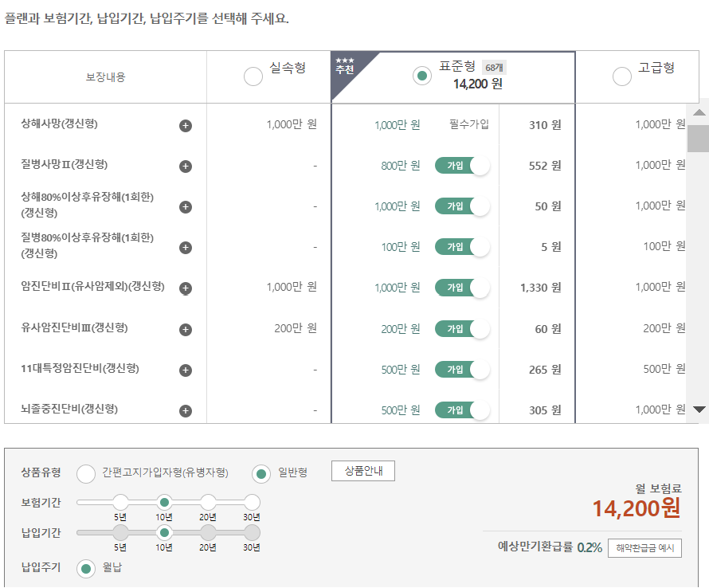The image size is (709, 588).
Task: Click the coverage table scrollbar thumb
Action: point(698,139)
